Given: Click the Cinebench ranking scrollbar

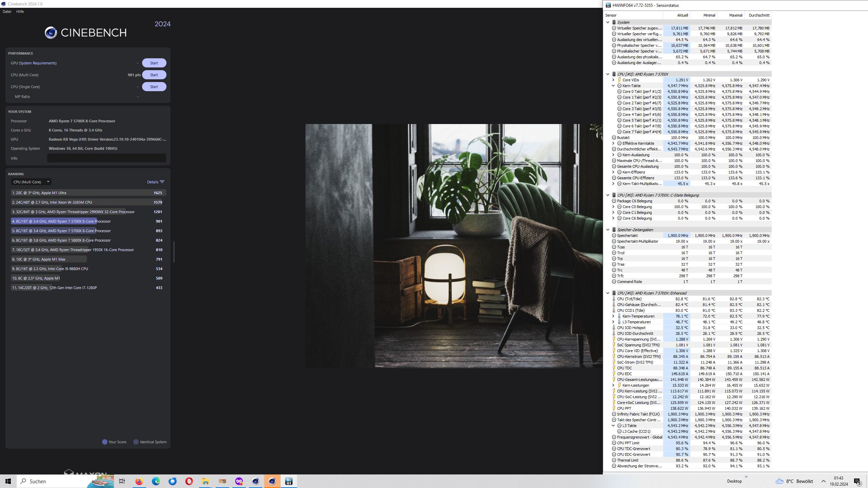Looking at the screenshot, I should (x=174, y=252).
